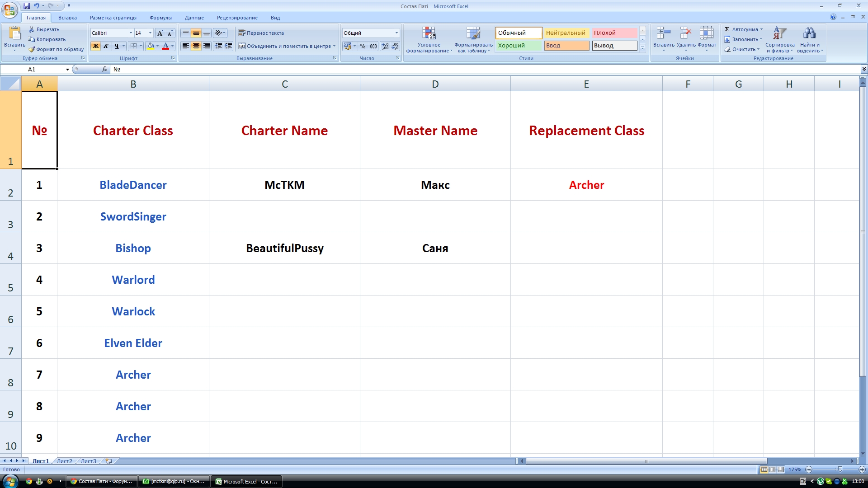
Task: Expand the Name Box dropdown arrow
Action: [x=67, y=70]
